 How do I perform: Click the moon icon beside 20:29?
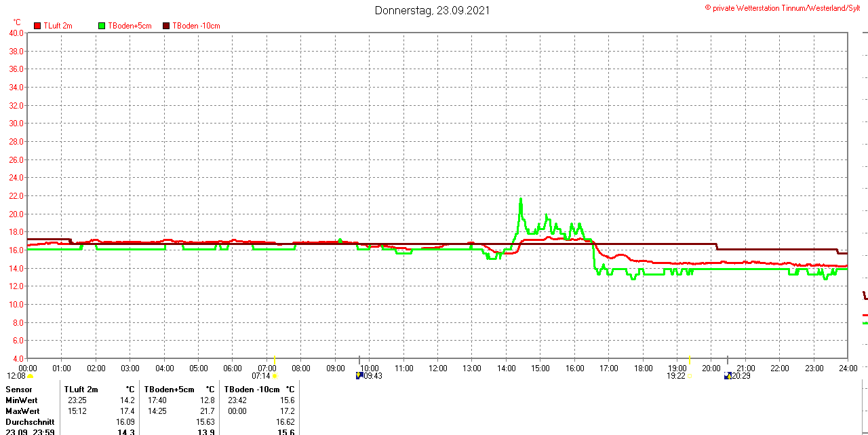pos(728,375)
